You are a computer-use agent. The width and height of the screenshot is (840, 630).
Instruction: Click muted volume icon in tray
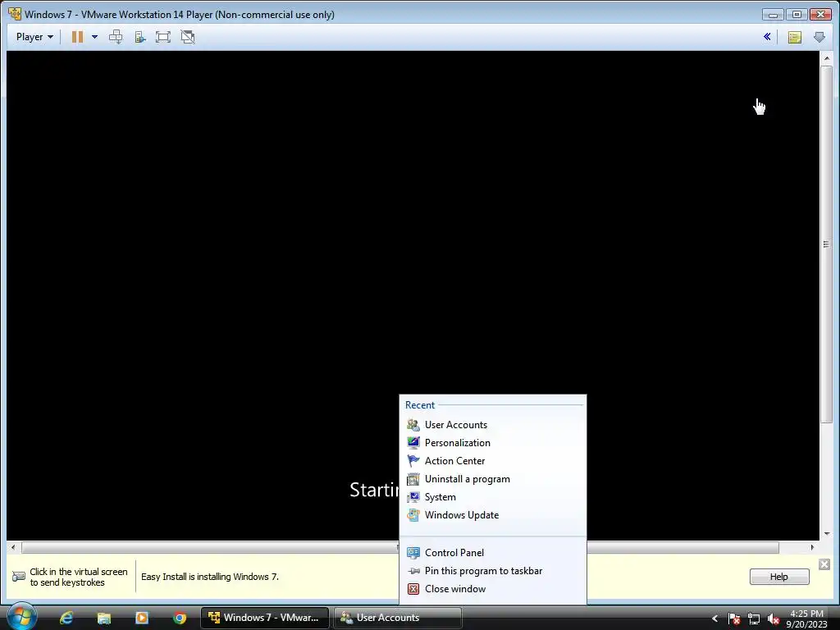click(773, 619)
